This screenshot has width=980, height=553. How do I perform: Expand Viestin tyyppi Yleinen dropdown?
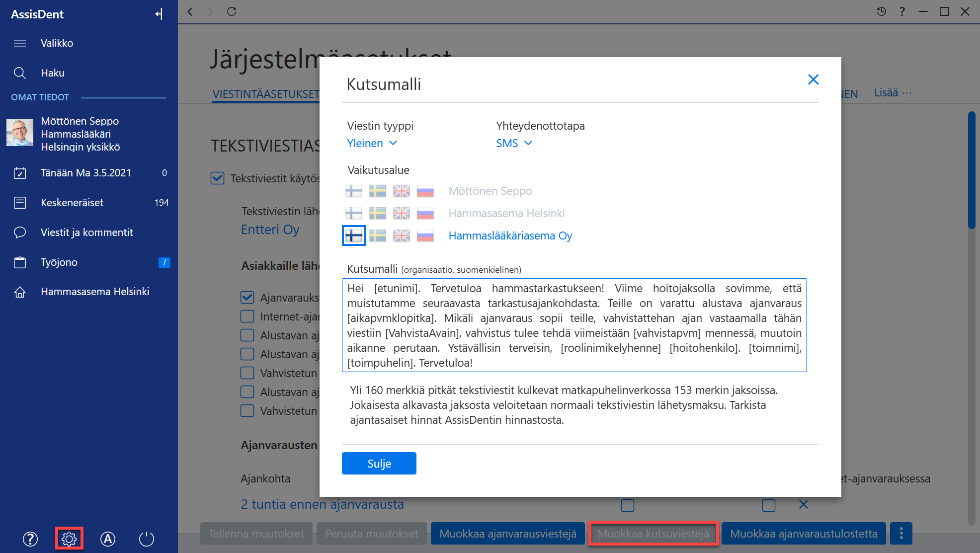(x=372, y=143)
